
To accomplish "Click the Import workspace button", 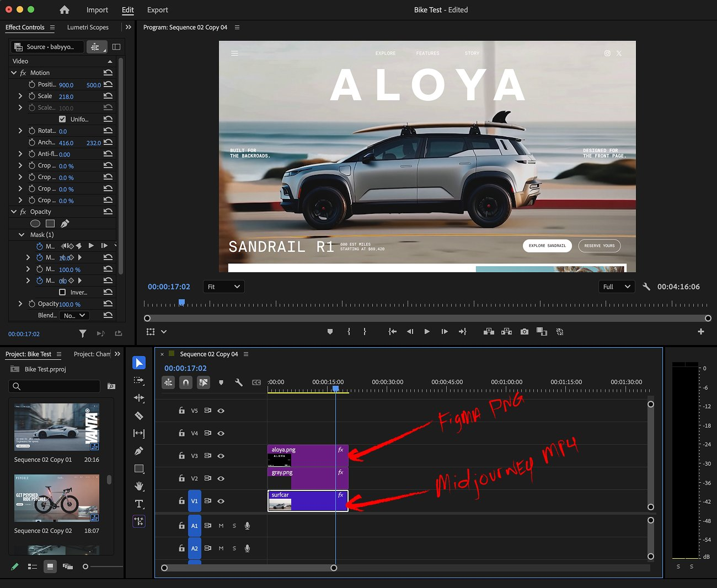I will [97, 10].
